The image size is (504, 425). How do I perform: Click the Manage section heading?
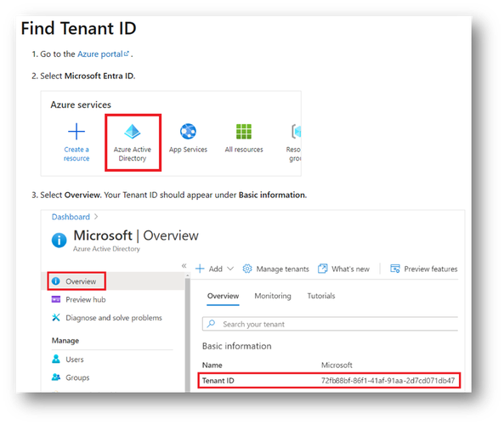click(x=65, y=341)
